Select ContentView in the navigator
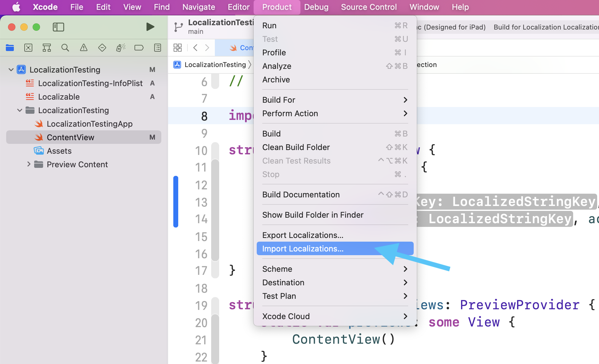The image size is (599, 364). click(x=84, y=137)
